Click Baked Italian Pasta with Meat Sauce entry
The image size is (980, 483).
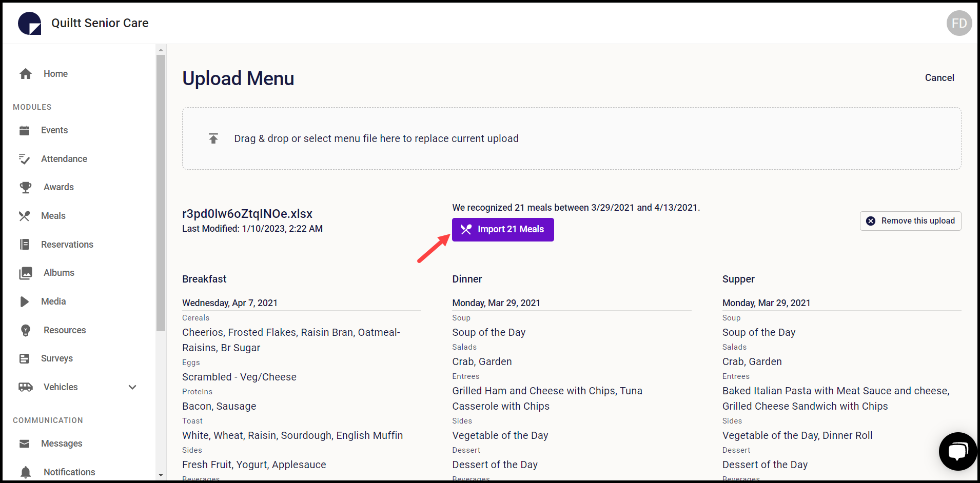point(836,398)
